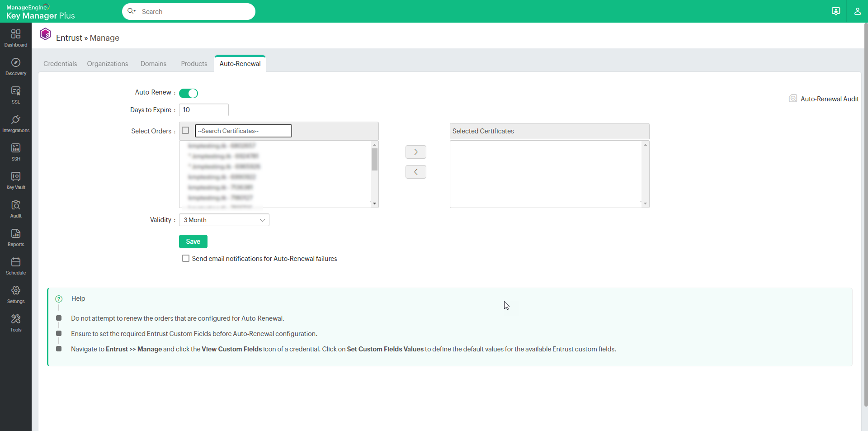The width and height of the screenshot is (868, 431).
Task: Move selected orders right with arrow button
Action: (416, 152)
